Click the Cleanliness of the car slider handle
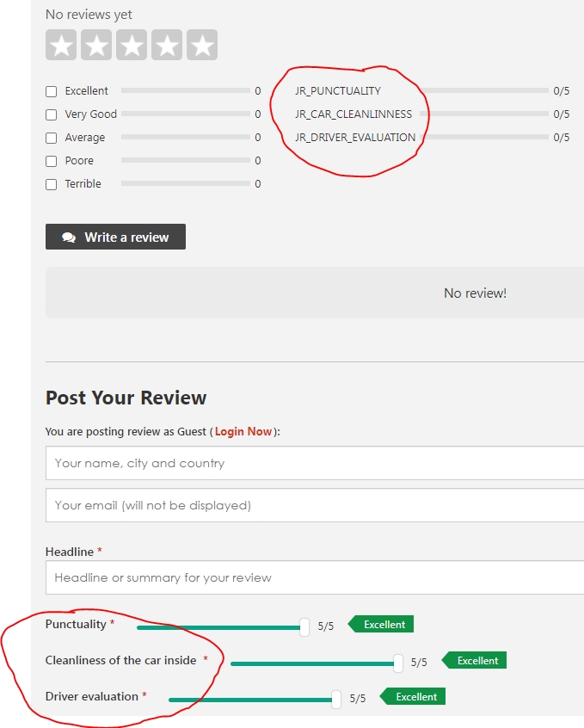Image resolution: width=584 pixels, height=728 pixels. (398, 663)
